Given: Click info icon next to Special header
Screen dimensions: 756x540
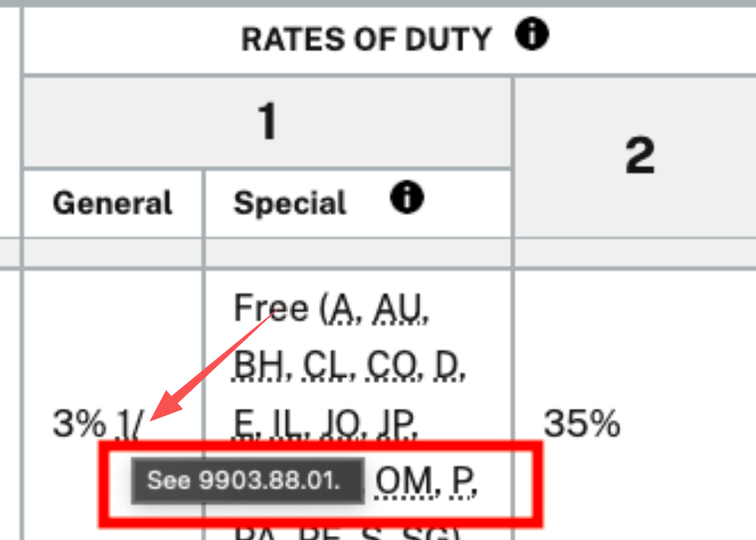Looking at the screenshot, I should pyautogui.click(x=407, y=199).
